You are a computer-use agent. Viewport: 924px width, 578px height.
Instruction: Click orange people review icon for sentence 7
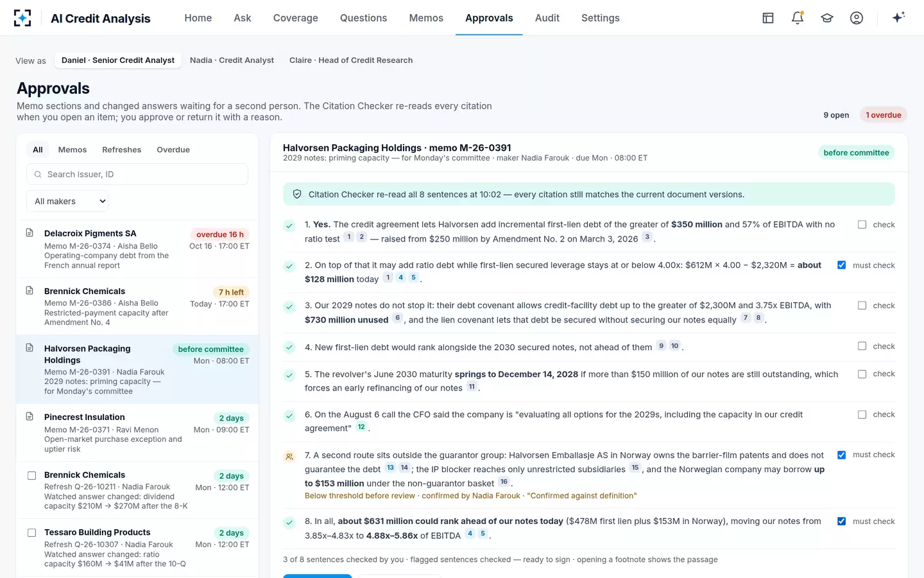click(x=289, y=457)
